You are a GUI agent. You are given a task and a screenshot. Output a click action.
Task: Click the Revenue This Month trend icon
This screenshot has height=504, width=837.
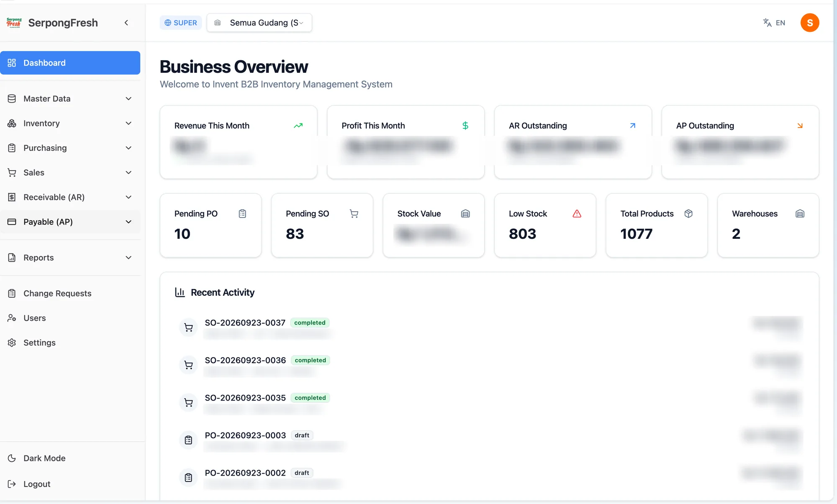[x=298, y=125]
